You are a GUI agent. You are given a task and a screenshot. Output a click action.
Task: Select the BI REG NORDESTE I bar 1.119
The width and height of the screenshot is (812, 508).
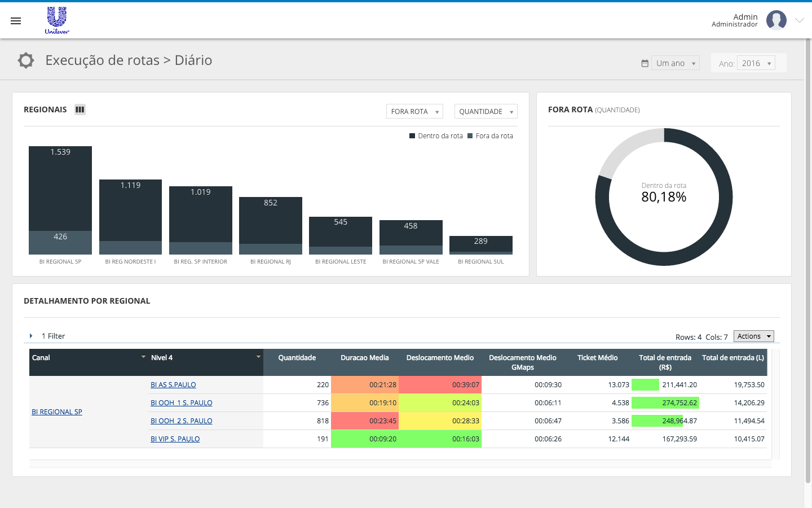pos(130,211)
